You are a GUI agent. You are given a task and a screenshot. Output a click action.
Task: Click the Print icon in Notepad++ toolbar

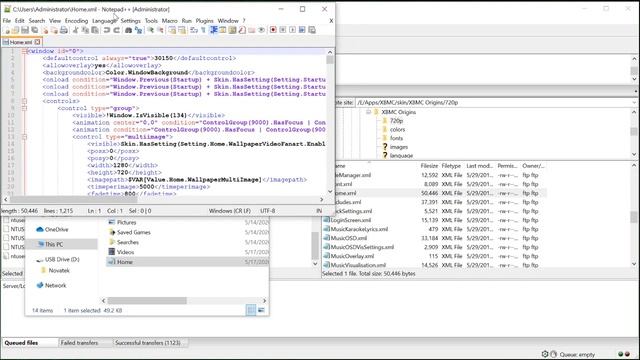[x=64, y=30]
